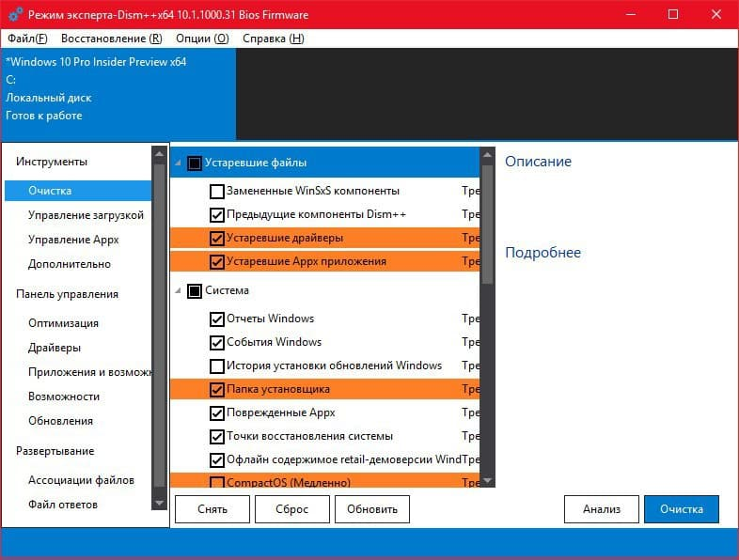Open the Опции menu
Screen dimensions: 739x560
(202, 39)
